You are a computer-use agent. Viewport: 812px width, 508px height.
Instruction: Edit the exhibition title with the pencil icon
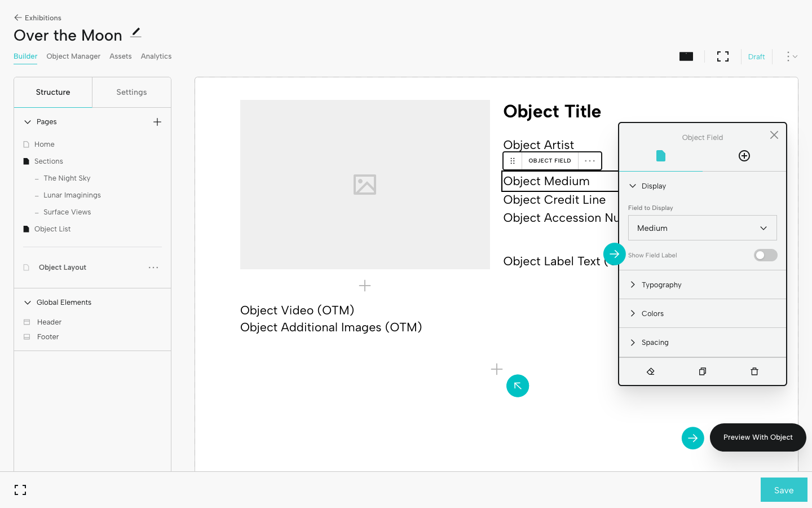tap(135, 33)
